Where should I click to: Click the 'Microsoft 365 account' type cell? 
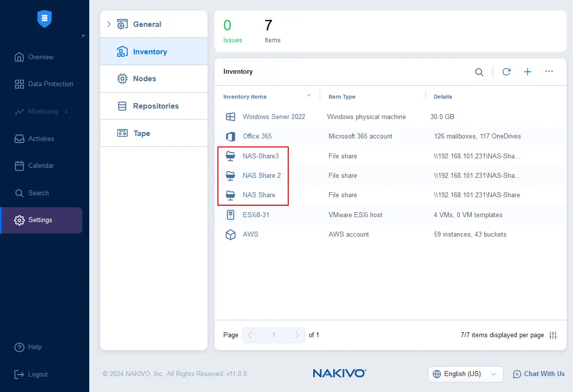(361, 136)
